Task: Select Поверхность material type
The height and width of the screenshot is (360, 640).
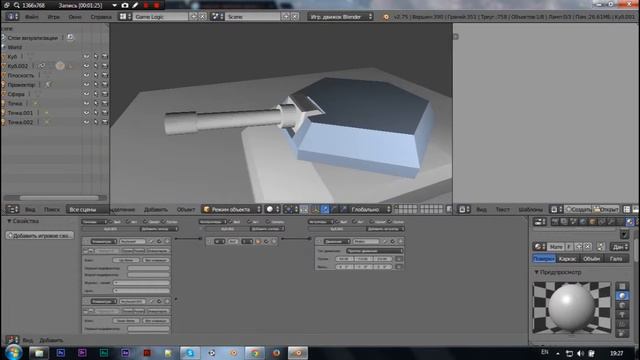Action: click(x=544, y=259)
